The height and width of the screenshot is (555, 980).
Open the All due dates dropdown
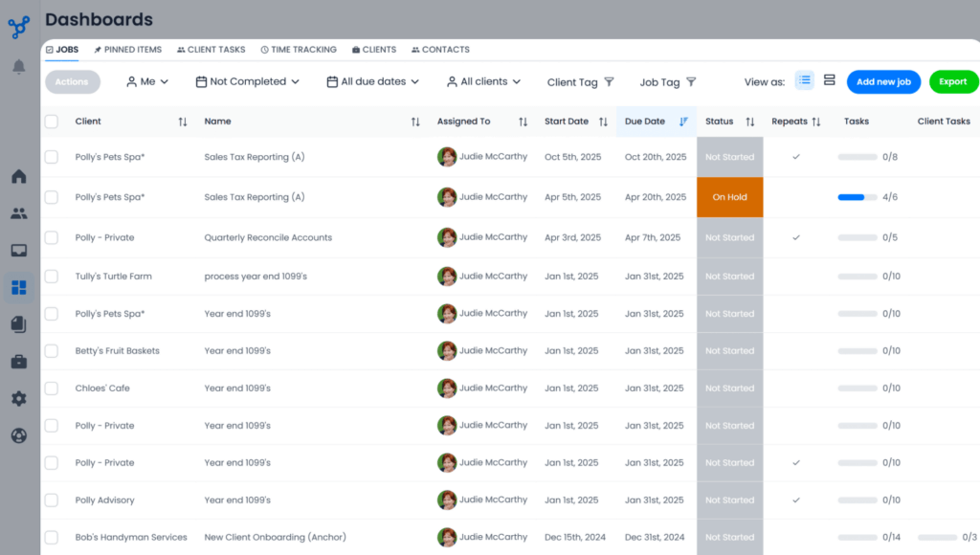coord(373,82)
